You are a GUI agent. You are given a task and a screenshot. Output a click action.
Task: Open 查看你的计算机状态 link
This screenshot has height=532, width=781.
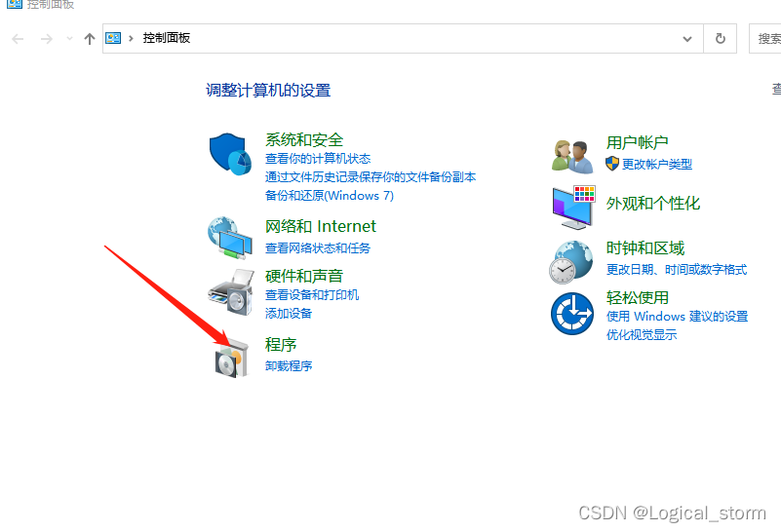tap(318, 159)
